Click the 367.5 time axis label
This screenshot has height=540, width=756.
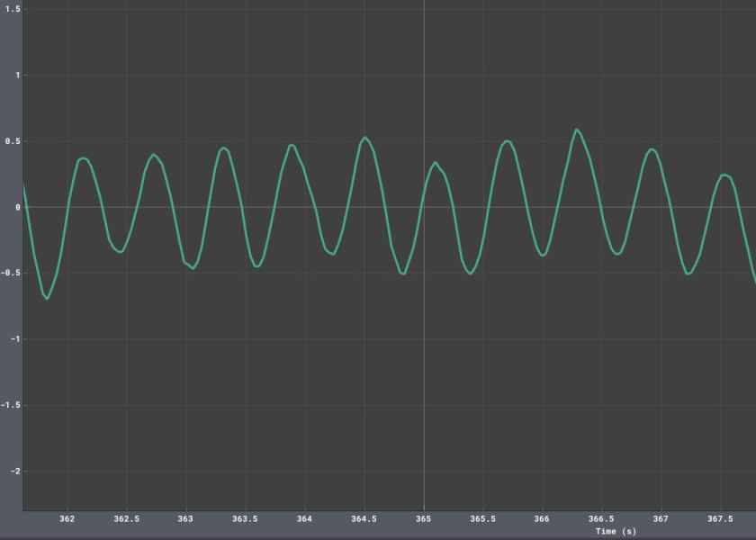(720, 518)
